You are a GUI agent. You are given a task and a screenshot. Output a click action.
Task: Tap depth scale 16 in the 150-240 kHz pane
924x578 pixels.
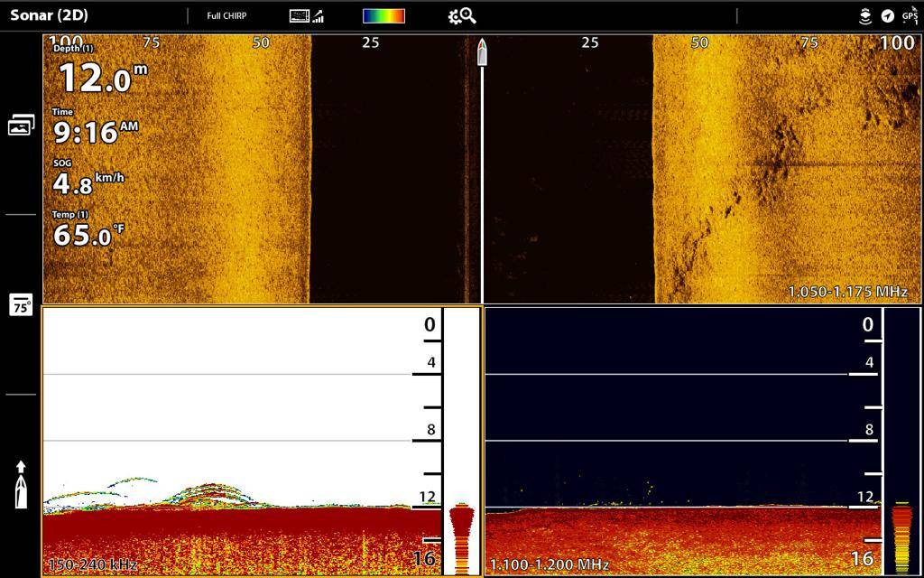point(425,558)
